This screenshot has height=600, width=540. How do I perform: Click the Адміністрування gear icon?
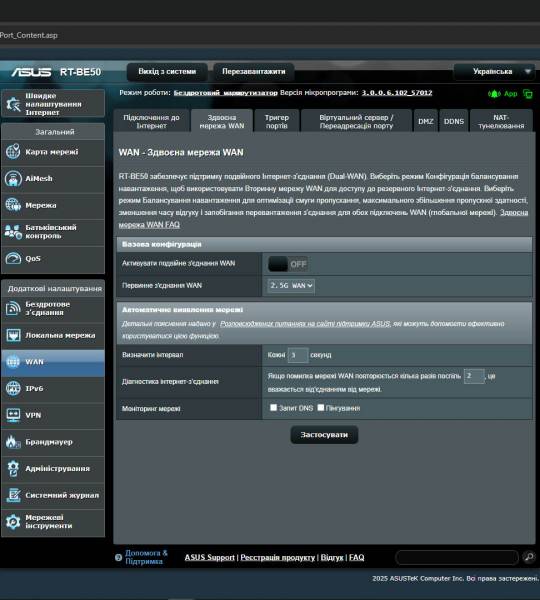click(x=13, y=468)
